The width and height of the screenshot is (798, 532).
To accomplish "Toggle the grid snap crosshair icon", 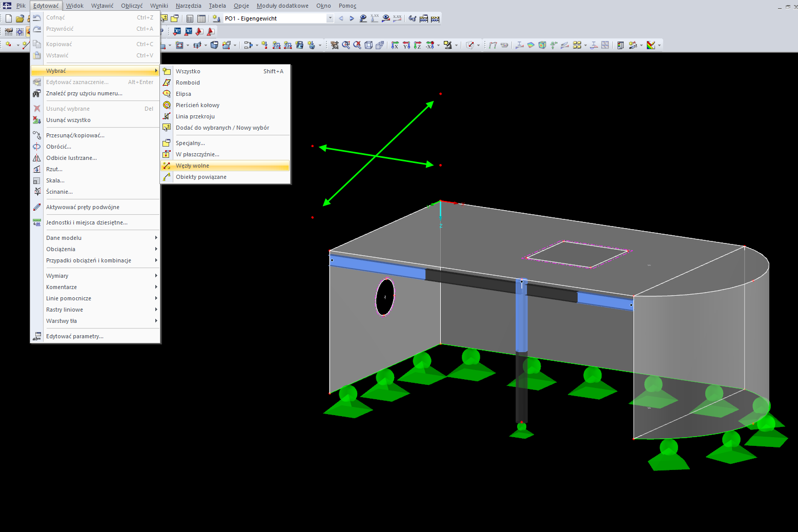I will click(x=20, y=32).
